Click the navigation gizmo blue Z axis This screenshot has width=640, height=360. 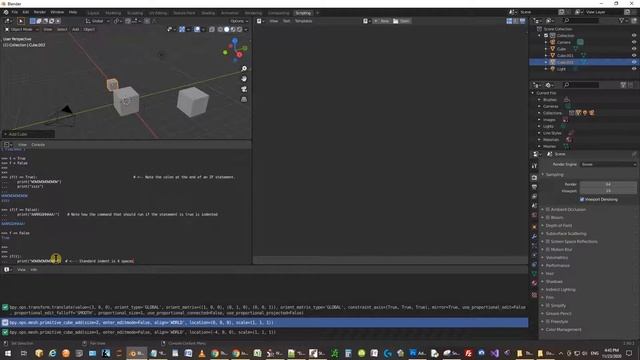coord(235,41)
